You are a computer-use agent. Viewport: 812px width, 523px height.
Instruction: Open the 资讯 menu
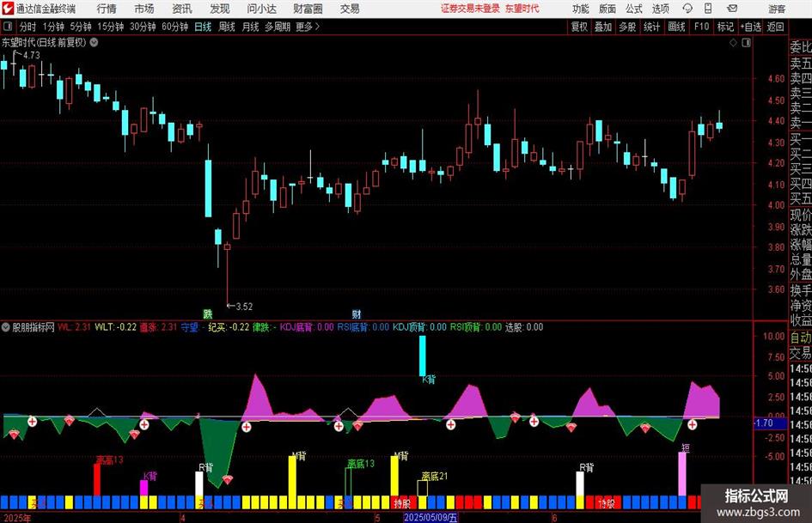click(x=182, y=9)
